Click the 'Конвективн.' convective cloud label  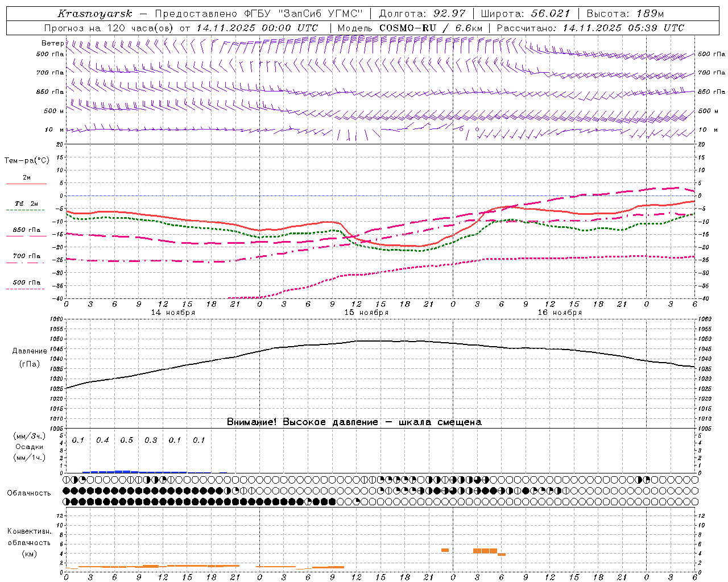[x=30, y=531]
